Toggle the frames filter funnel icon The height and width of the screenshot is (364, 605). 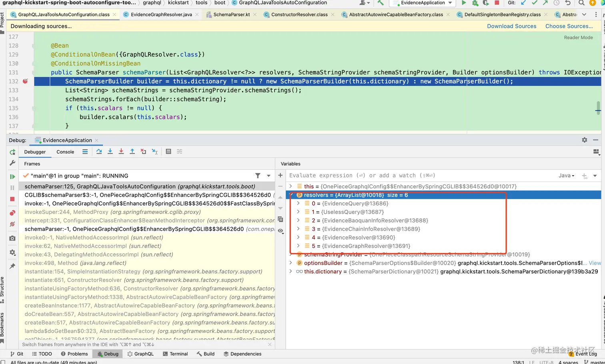[x=258, y=176]
